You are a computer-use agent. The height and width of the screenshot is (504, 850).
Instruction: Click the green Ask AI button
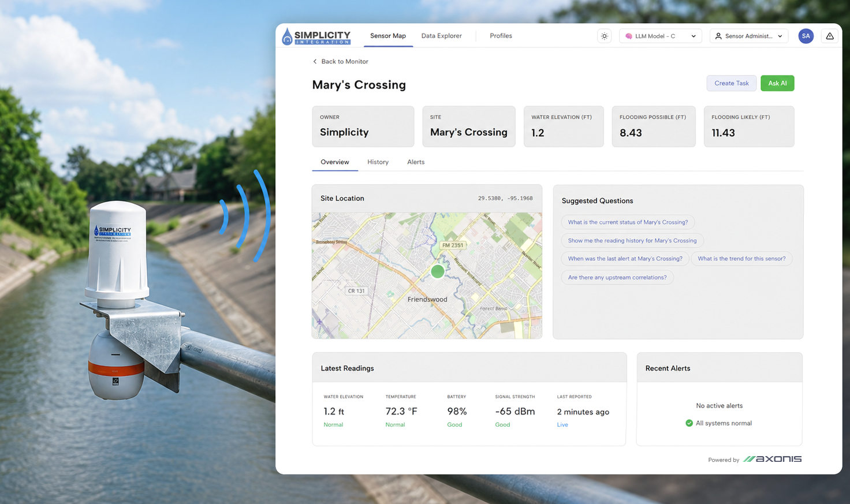click(777, 83)
